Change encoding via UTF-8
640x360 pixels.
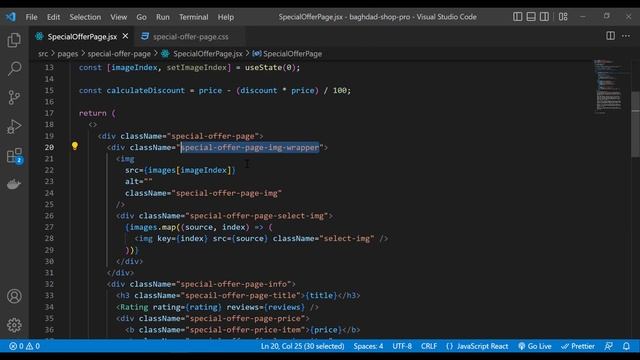(402, 346)
